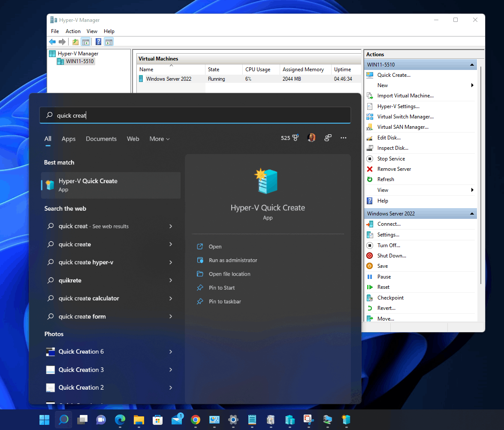This screenshot has height=430, width=504.
Task: Open the View menu in menu bar
Action: pos(92,31)
